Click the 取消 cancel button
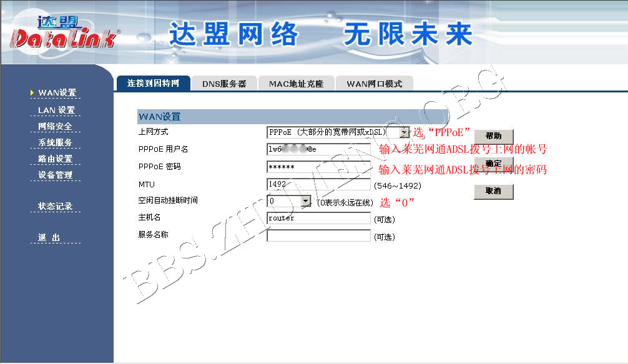The width and height of the screenshot is (628, 364). click(493, 191)
